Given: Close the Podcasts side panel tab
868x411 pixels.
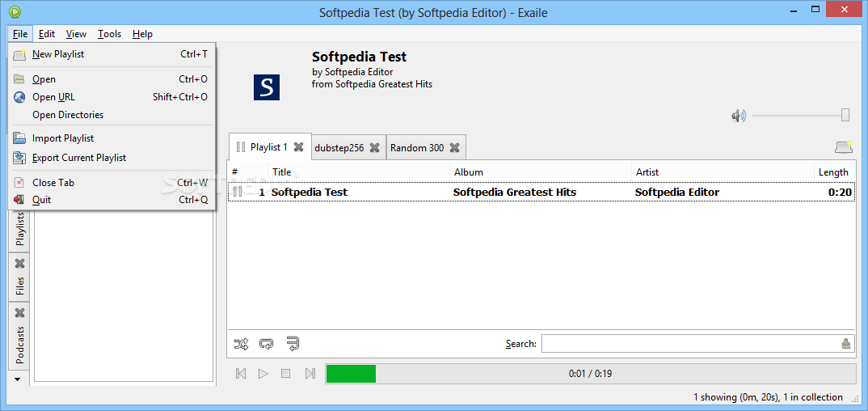Looking at the screenshot, I should tap(20, 313).
